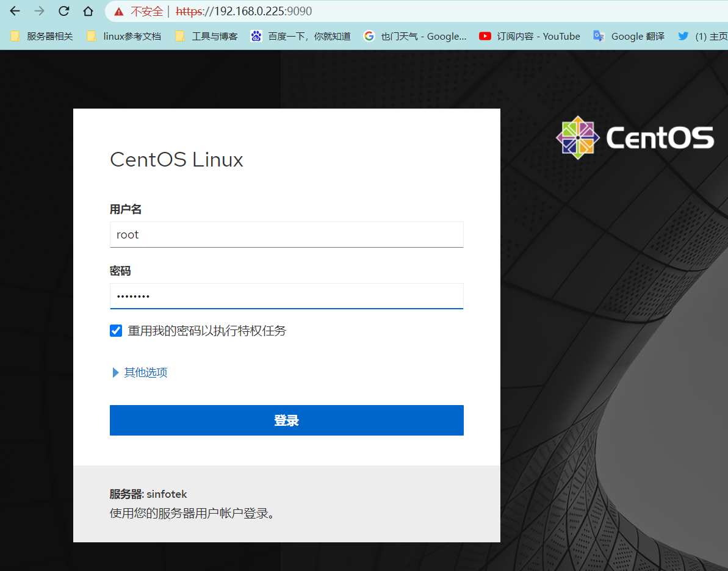Image resolution: width=728 pixels, height=571 pixels.
Task: Go to browser home page icon
Action: pyautogui.click(x=88, y=11)
